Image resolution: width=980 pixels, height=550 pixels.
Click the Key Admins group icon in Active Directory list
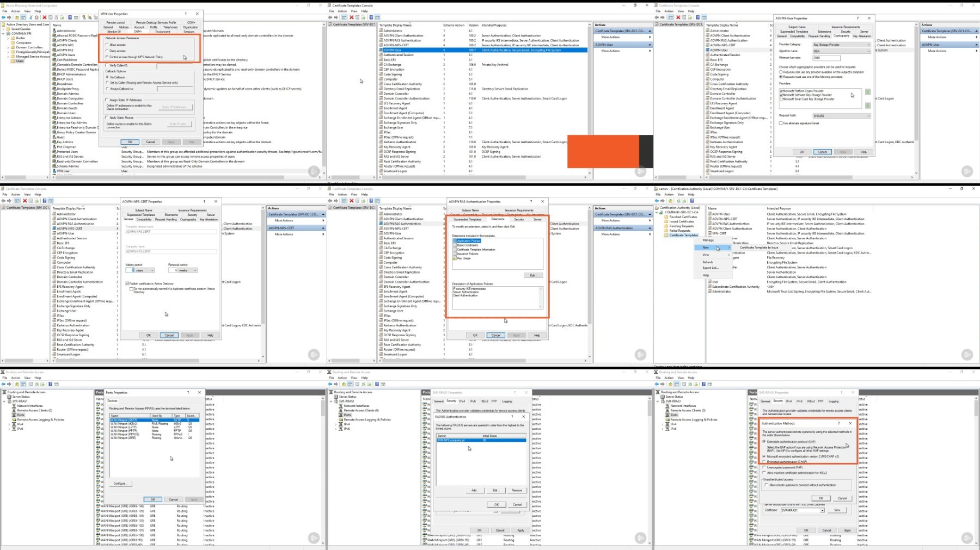coord(54,142)
